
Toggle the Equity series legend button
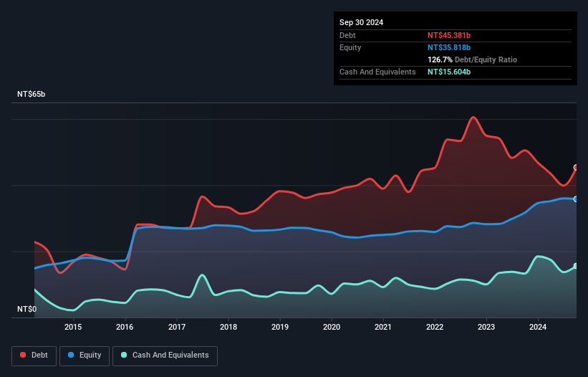[85, 355]
